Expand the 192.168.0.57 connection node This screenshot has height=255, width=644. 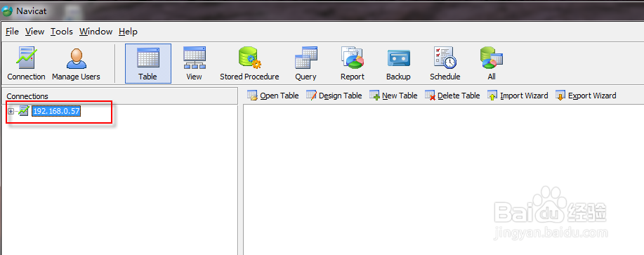pos(11,111)
